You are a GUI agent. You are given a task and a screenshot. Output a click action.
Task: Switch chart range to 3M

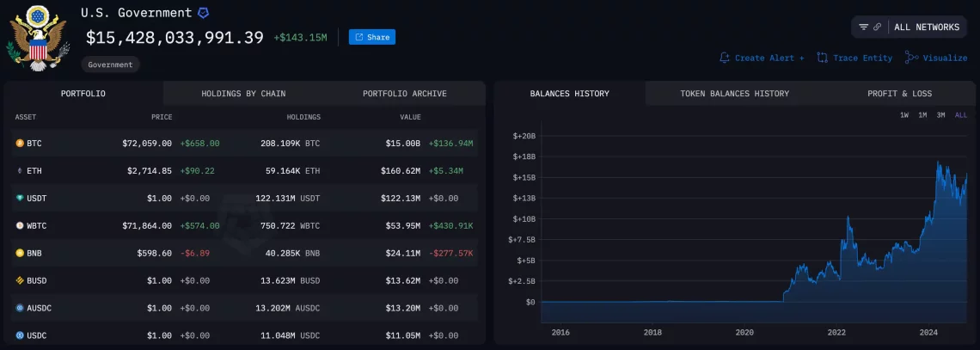point(940,115)
